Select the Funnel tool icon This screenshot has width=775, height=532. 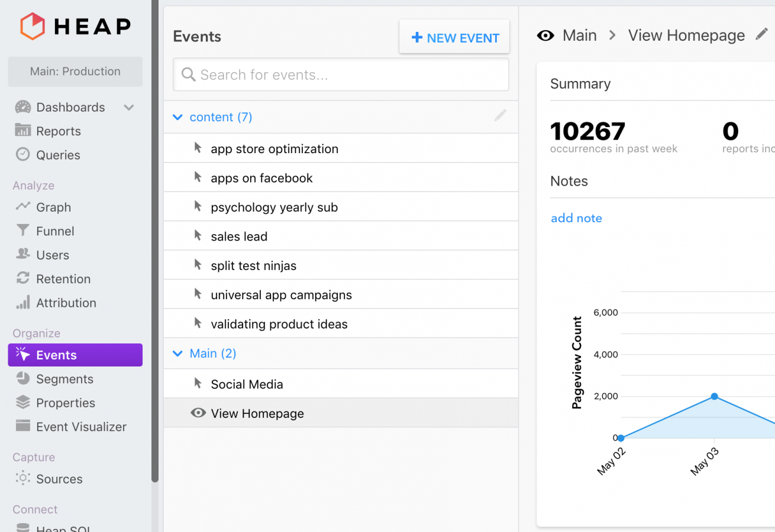click(x=22, y=231)
